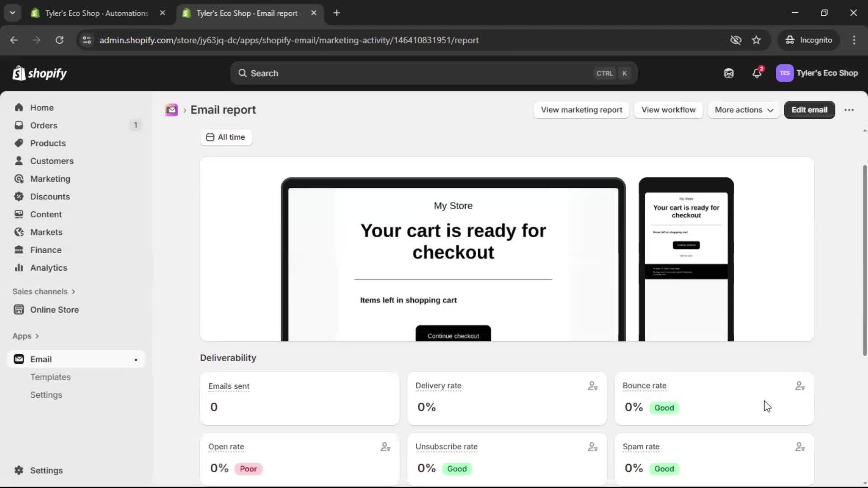This screenshot has height=488, width=868.
Task: Click the Edit email button
Action: (809, 110)
